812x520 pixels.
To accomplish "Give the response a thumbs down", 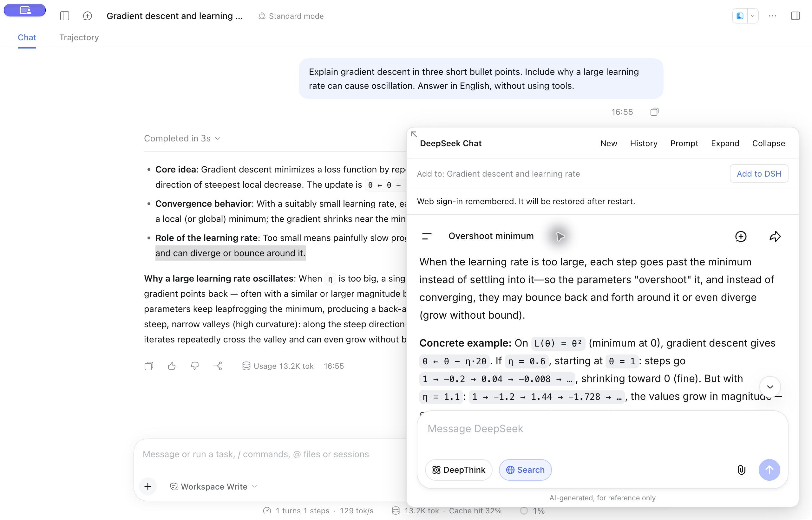I will click(x=194, y=366).
